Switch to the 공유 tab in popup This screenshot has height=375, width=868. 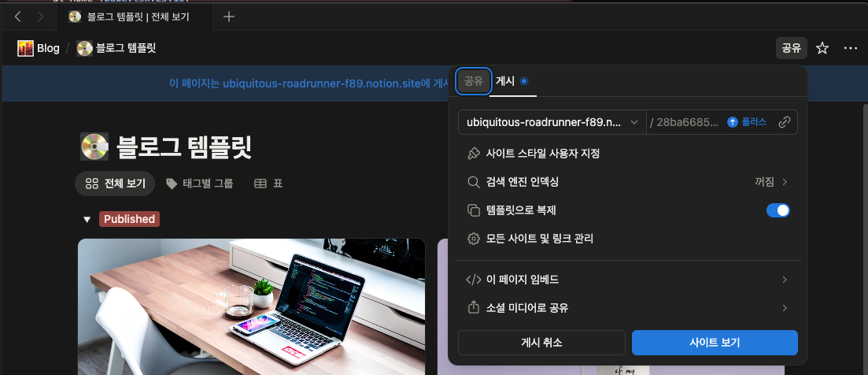[x=473, y=81]
